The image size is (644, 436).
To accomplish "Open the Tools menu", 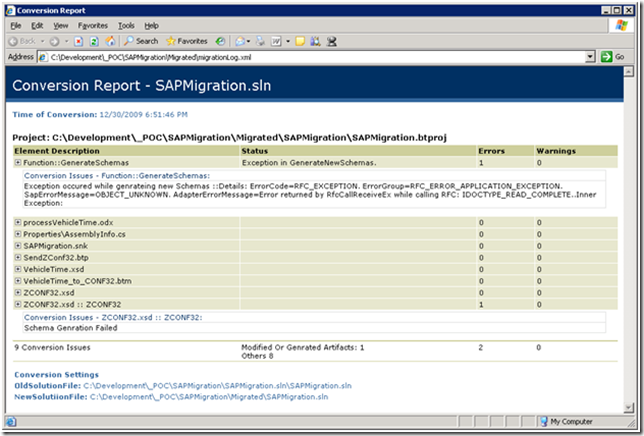I will click(126, 25).
